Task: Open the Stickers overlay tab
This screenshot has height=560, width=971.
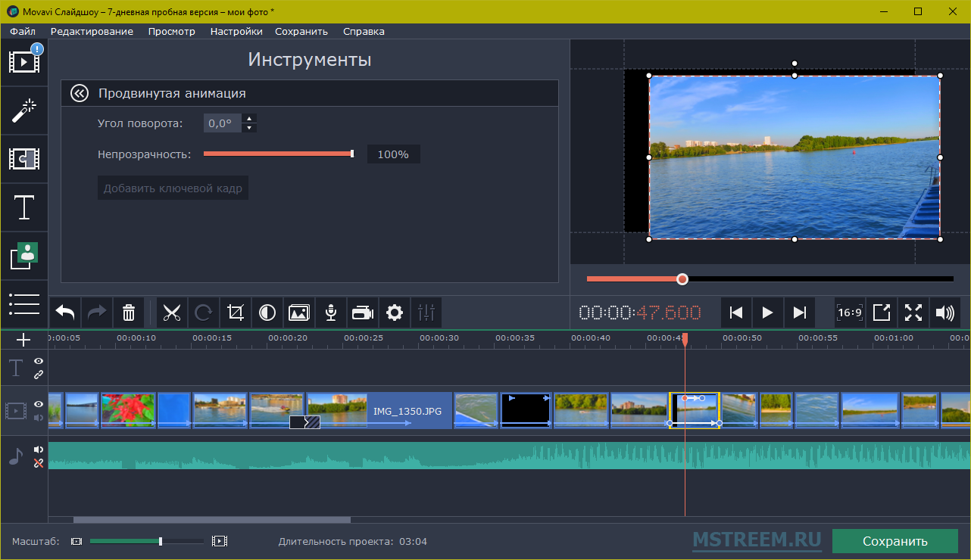Action: coord(24,256)
